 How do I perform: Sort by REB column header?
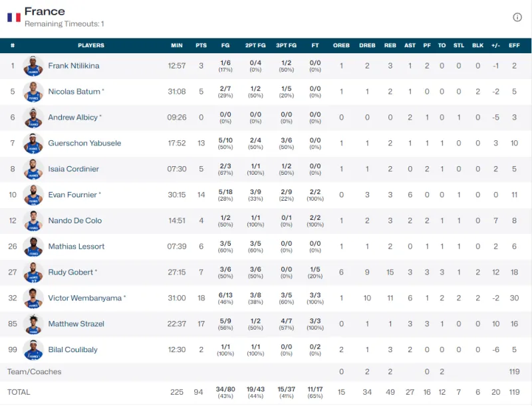tap(390, 46)
